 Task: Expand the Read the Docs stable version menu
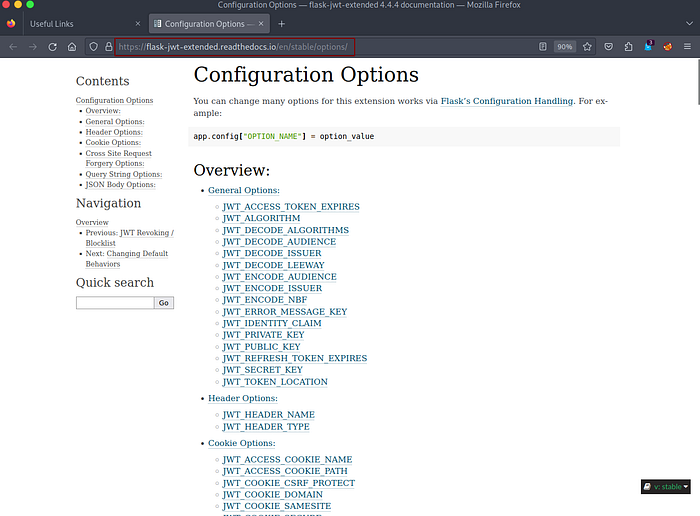(x=666, y=487)
